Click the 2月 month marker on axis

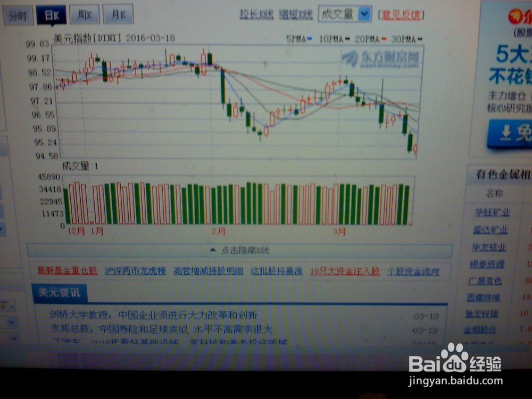click(219, 231)
